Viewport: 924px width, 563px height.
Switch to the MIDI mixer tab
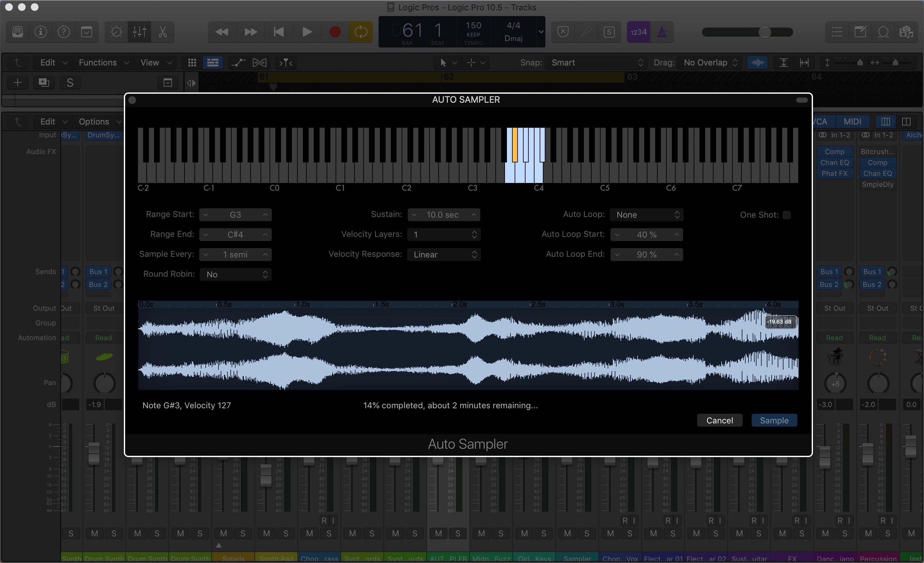(852, 122)
